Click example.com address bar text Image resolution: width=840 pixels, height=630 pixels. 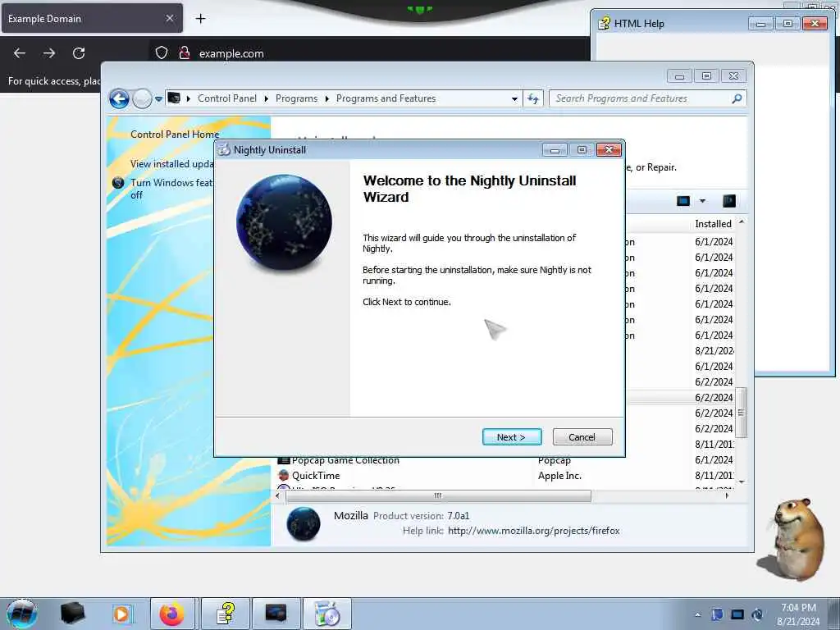click(231, 53)
